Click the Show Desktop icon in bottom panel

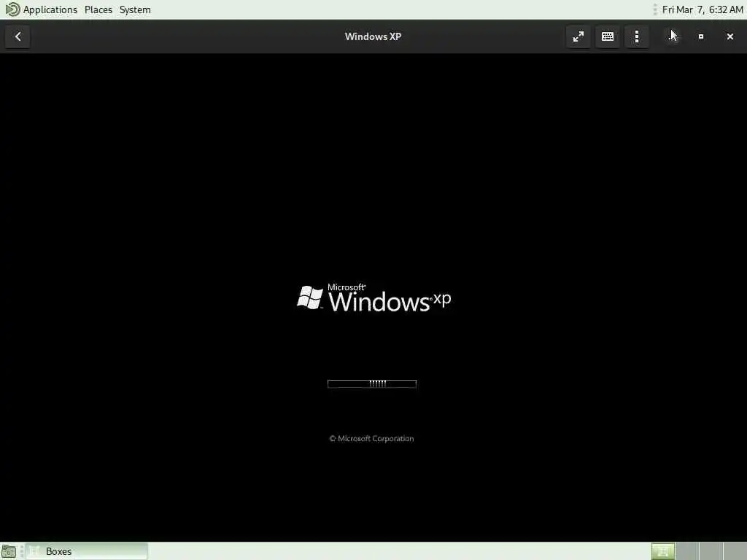9,551
